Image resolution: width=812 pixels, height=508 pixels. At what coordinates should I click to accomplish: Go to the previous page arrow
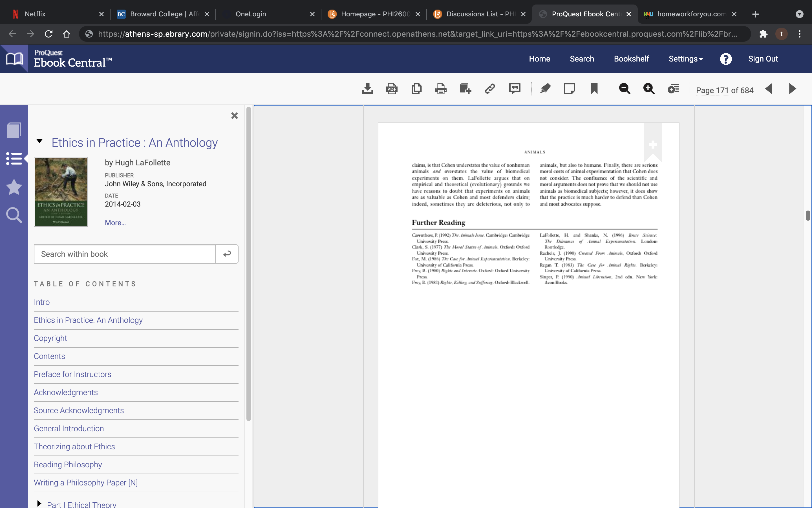pos(769,89)
